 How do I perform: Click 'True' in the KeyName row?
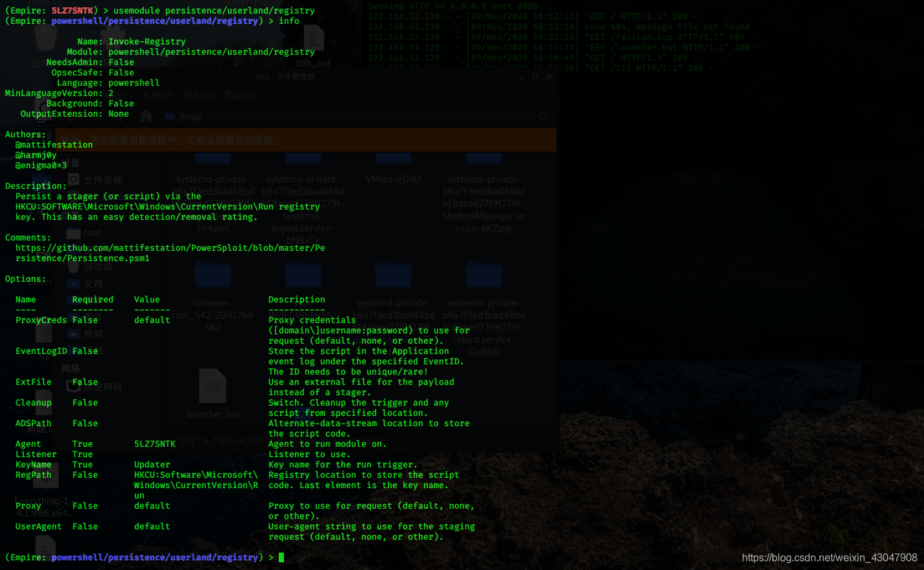(83, 464)
